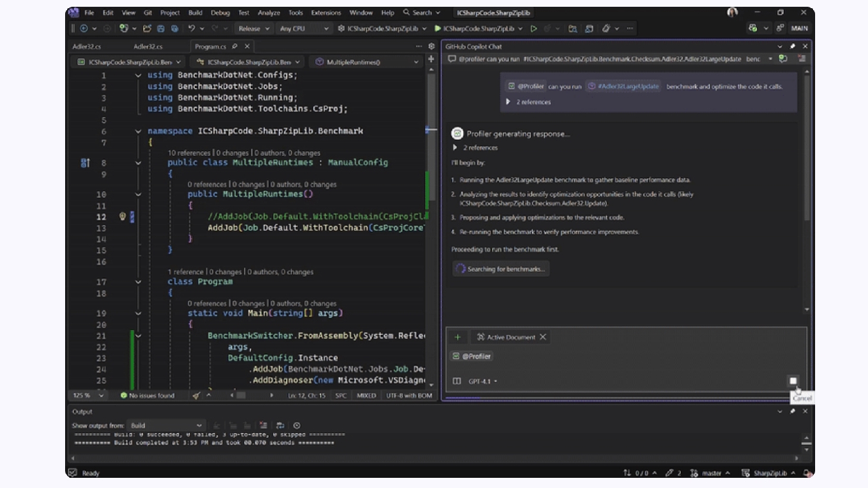Viewport: 868px width, 488px height.
Task: Switch to the Program.cs tab
Action: coord(210,46)
